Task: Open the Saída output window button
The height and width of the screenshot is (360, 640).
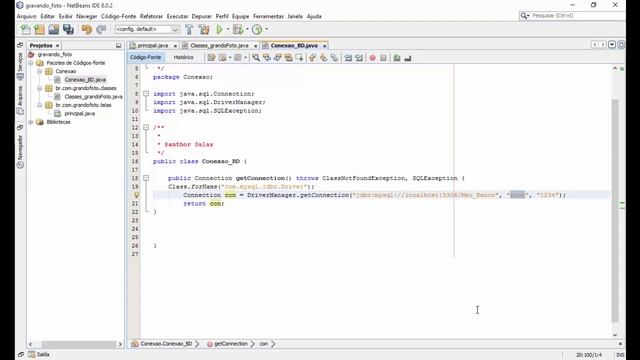Action: tap(39, 354)
